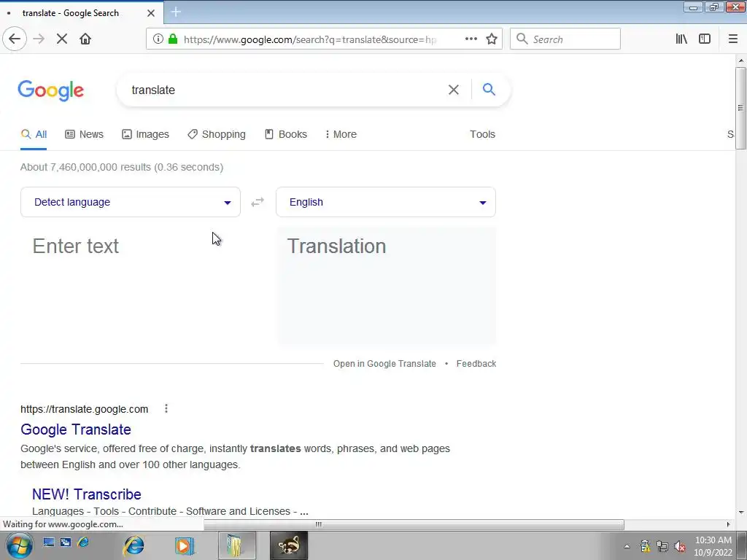Open a new tab with plus button

pos(176,12)
